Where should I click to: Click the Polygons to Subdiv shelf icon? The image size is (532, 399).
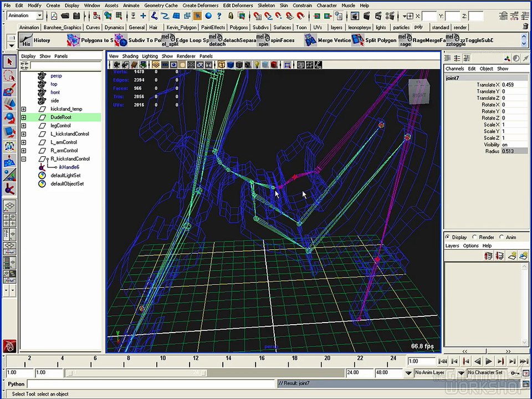[x=73, y=40]
